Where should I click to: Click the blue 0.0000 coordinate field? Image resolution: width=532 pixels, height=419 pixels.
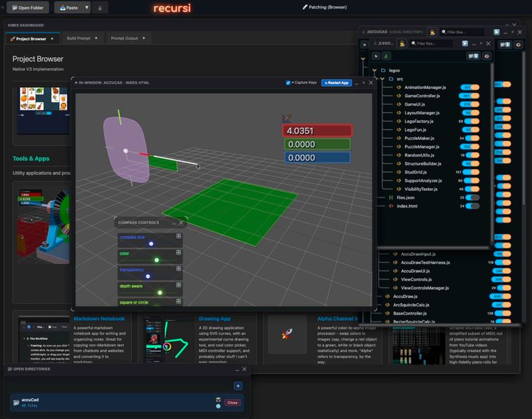coord(317,158)
